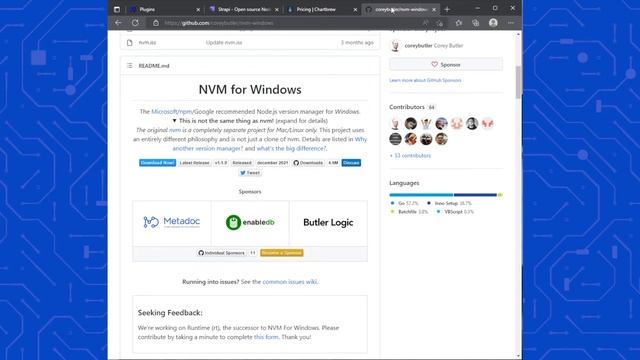This screenshot has width=640, height=360.
Task: Click the file icon beside nvm.iss
Action: [129, 42]
